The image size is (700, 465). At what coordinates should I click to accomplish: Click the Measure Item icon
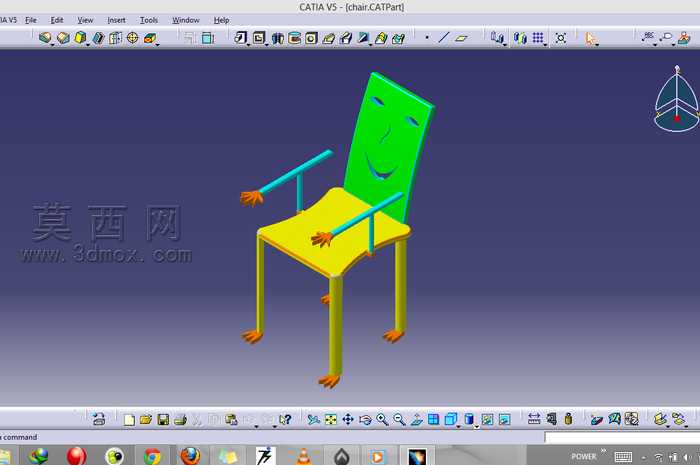click(x=552, y=419)
